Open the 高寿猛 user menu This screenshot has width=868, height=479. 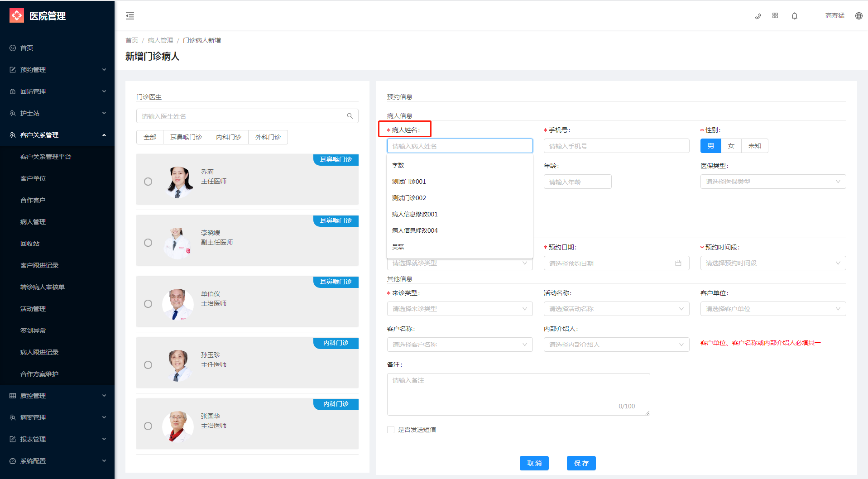coord(834,16)
